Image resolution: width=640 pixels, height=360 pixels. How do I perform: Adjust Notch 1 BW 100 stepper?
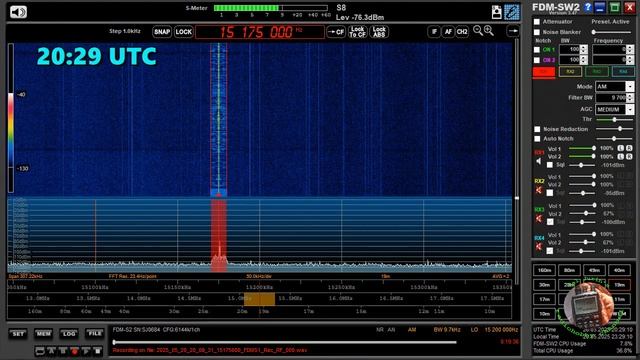[x=584, y=49]
